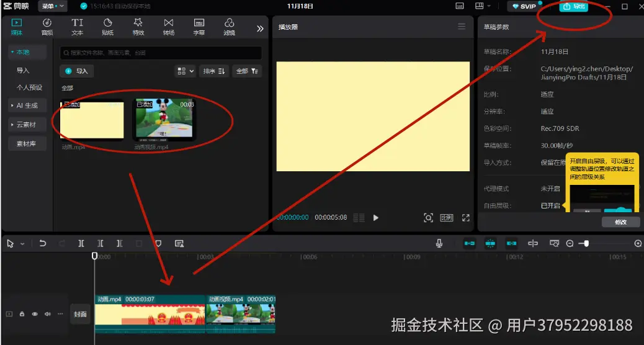This screenshot has height=345, width=644.
Task: Play the preview video
Action: pyautogui.click(x=375, y=218)
